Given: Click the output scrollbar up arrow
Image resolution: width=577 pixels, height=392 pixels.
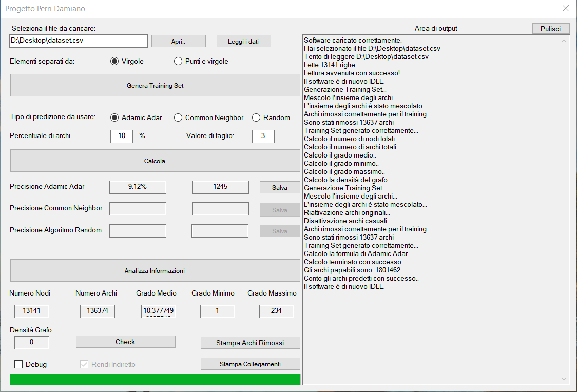Looking at the screenshot, I should coord(564,41).
